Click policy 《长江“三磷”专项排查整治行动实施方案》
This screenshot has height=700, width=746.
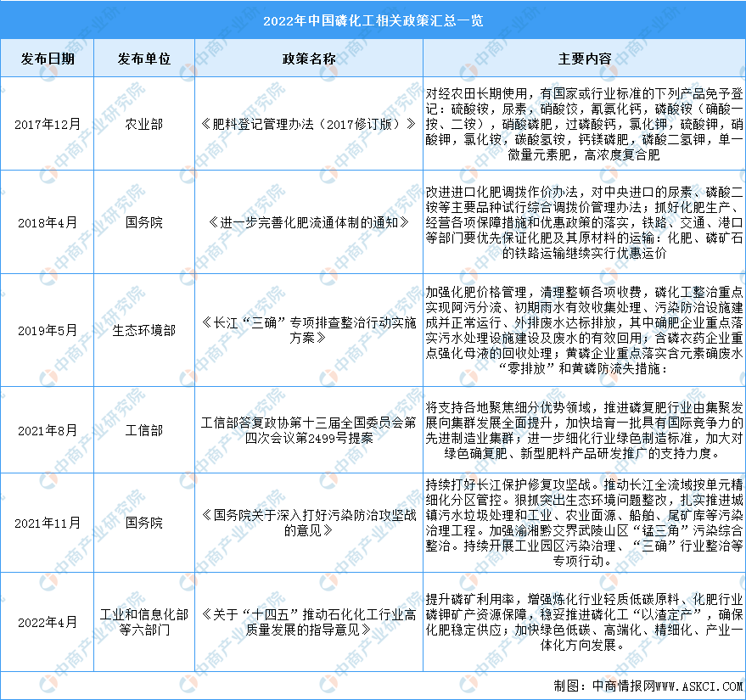(x=309, y=330)
